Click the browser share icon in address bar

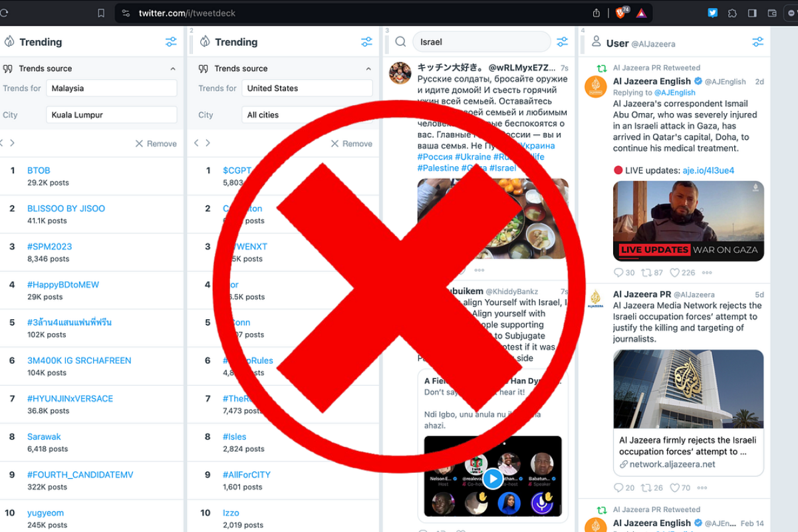(597, 13)
